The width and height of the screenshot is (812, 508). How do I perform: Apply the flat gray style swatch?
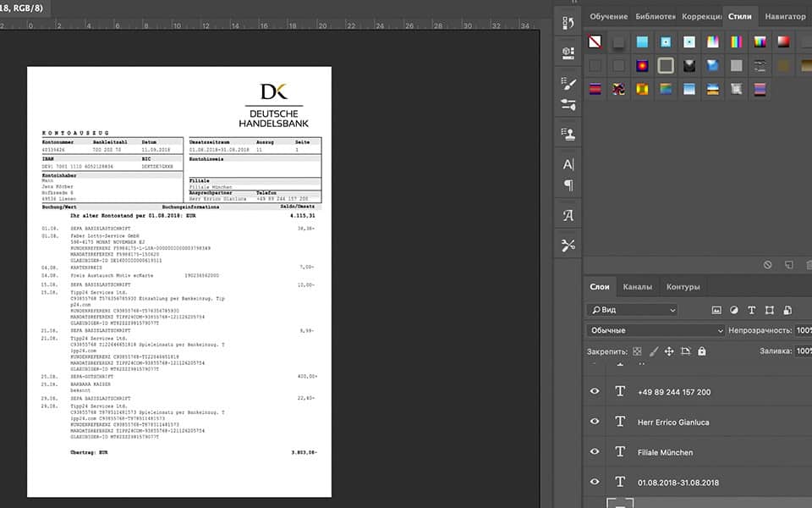tap(736, 65)
